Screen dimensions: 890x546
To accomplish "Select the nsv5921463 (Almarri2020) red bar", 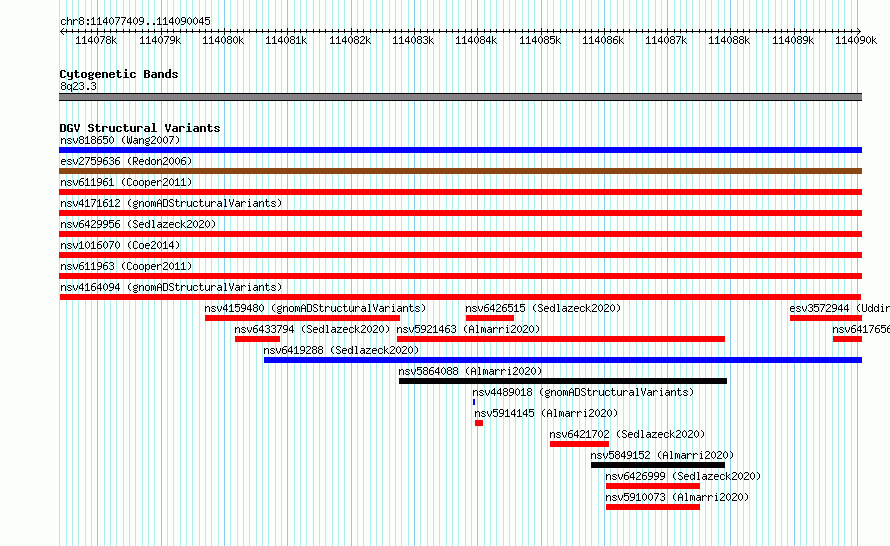I will coord(561,339).
